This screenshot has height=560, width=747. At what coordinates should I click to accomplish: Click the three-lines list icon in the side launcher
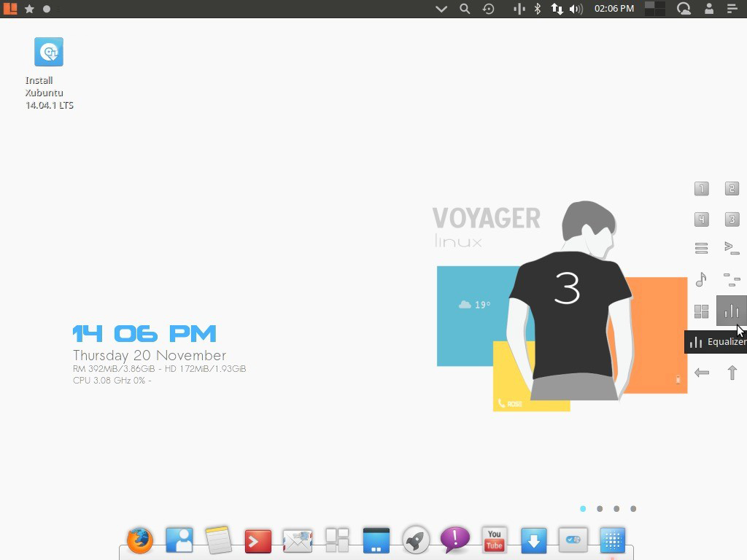click(x=701, y=248)
